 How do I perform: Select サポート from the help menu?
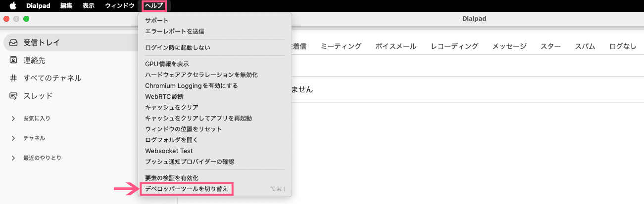point(215,21)
